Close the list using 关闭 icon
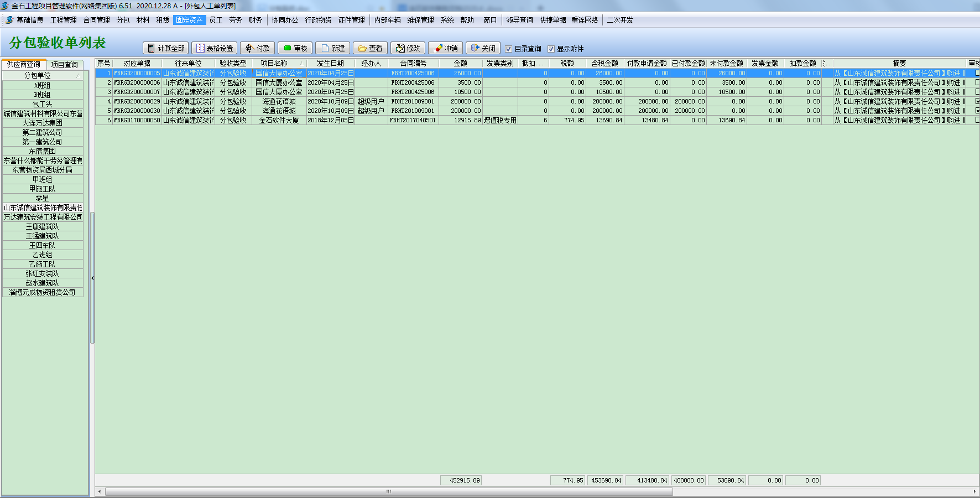Screen dimensions: 980x498 475,49
